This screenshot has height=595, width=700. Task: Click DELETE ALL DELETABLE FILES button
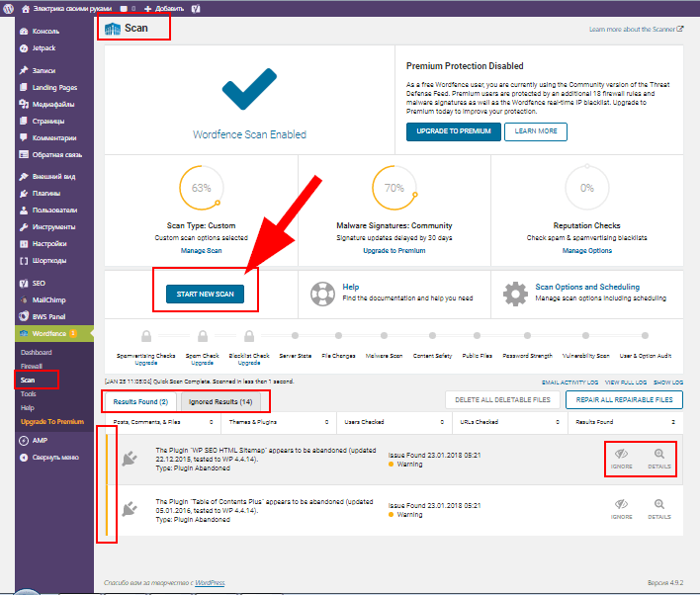[x=502, y=400]
